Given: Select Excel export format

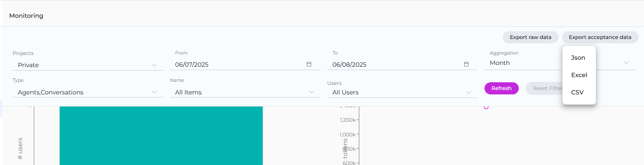Looking at the screenshot, I should coord(579,75).
